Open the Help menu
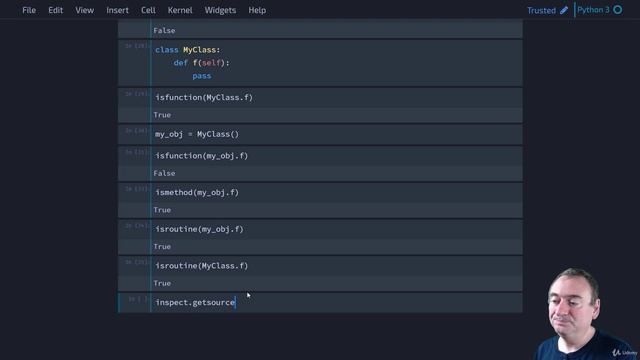640x360 pixels. [257, 10]
